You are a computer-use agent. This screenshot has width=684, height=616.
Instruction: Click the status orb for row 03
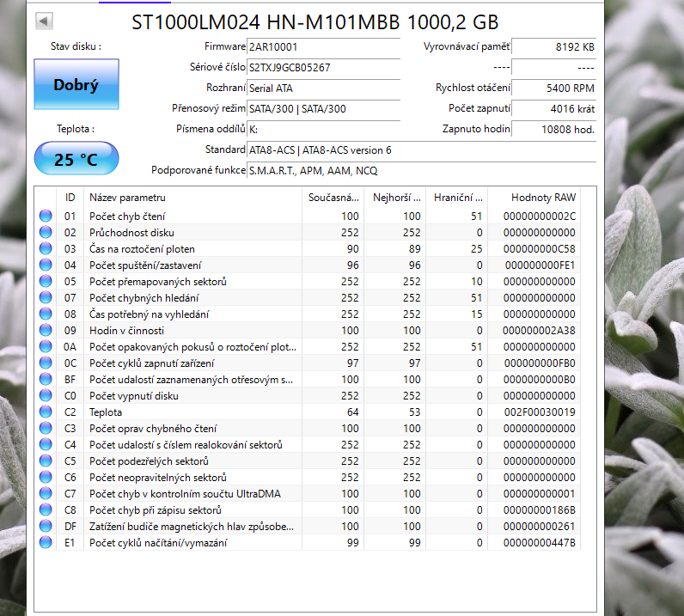point(46,248)
